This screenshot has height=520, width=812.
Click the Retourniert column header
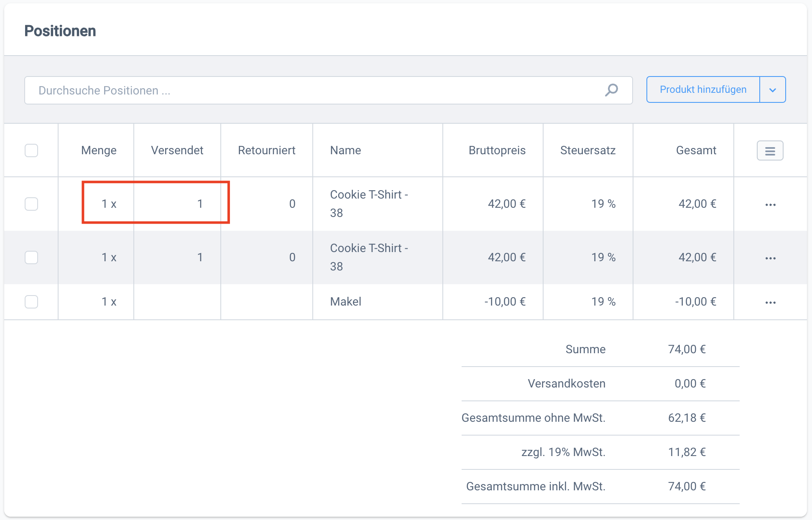(x=266, y=150)
